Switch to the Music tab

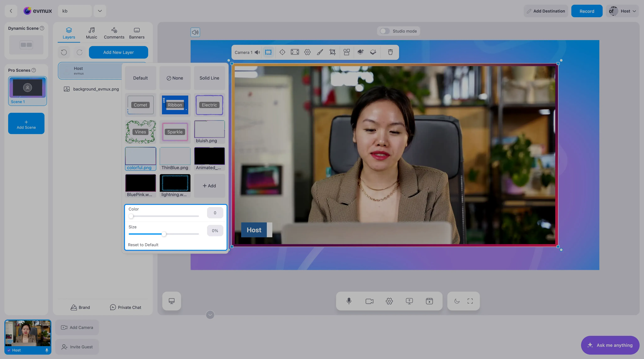91,33
